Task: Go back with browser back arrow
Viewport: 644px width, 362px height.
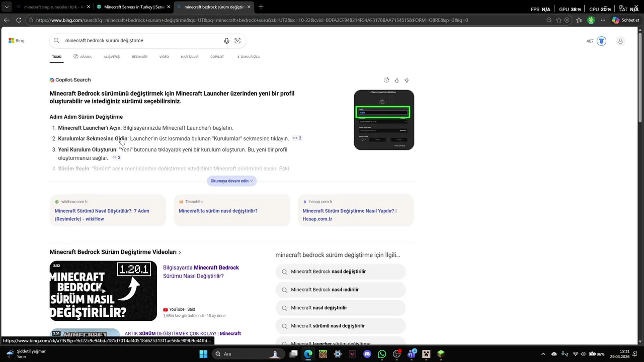Action: pos(7,20)
